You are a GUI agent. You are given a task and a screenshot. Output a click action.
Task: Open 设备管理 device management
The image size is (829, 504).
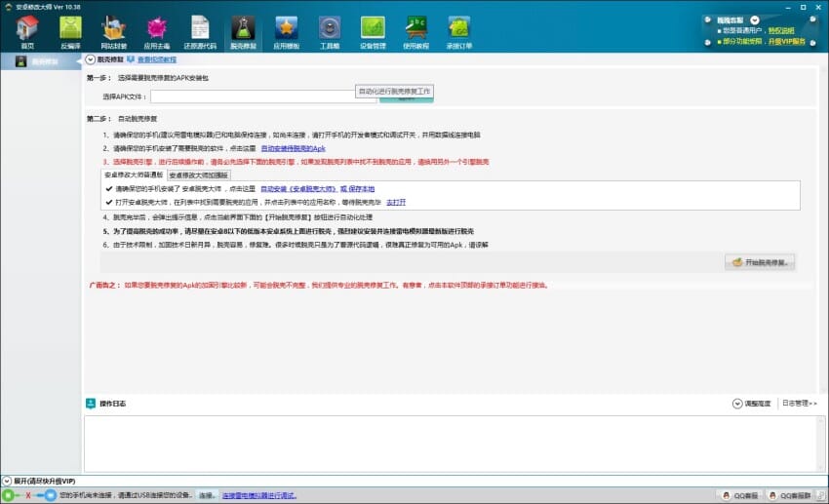373,31
